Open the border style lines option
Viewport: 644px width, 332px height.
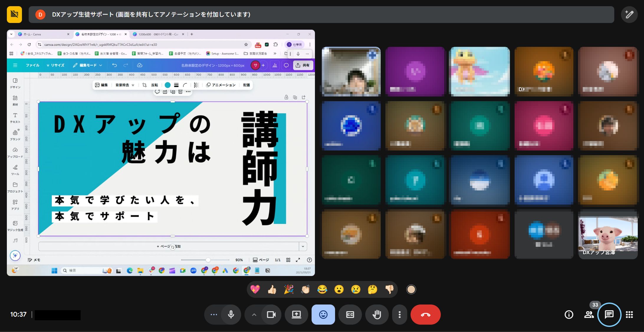tap(176, 85)
